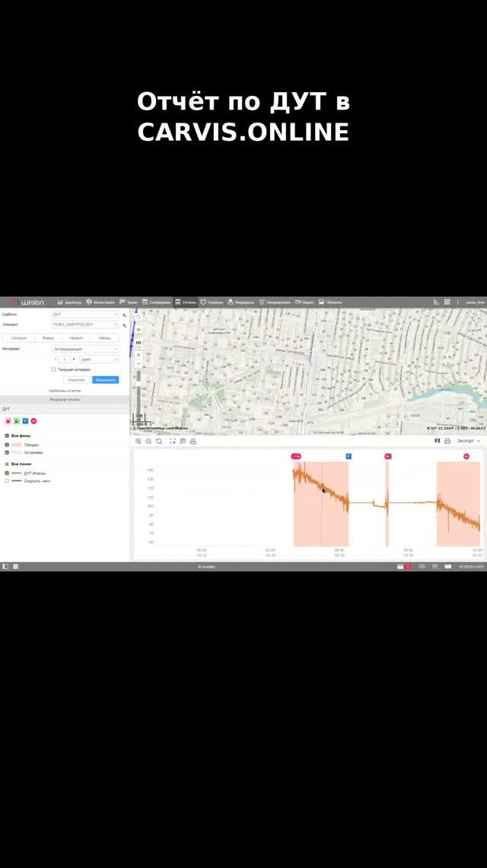Viewport: 487px width, 868px height.
Task: Toggle the Все линии checkbox
Action: click(x=7, y=464)
